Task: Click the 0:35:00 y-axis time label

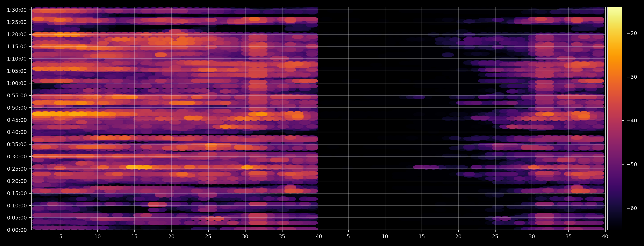Action: pyautogui.click(x=17, y=144)
